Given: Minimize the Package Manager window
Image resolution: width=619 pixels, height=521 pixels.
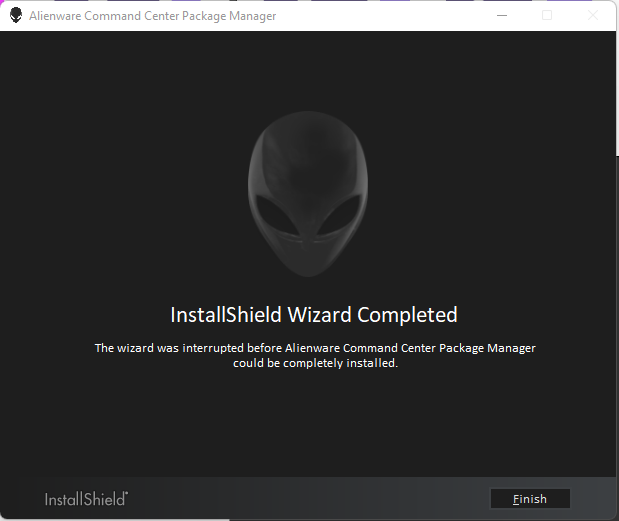Looking at the screenshot, I should pos(502,15).
